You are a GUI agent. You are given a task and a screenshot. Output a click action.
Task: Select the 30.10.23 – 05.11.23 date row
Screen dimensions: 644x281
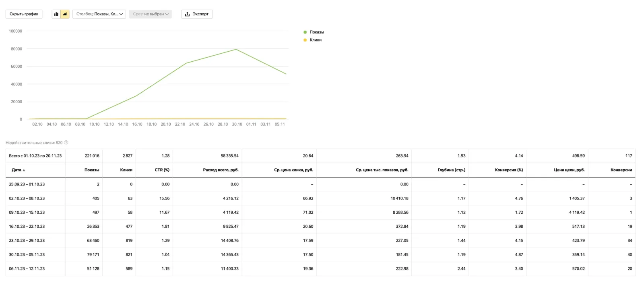click(320, 255)
